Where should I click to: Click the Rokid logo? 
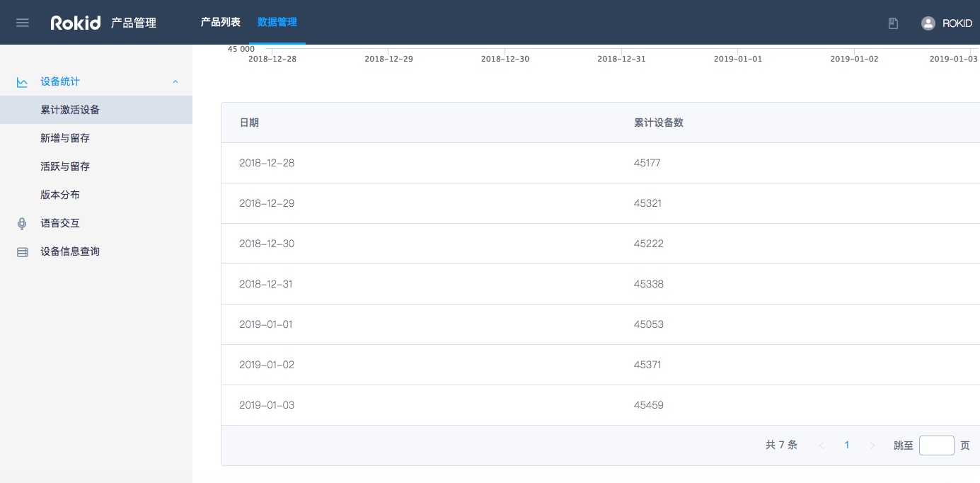click(x=76, y=23)
